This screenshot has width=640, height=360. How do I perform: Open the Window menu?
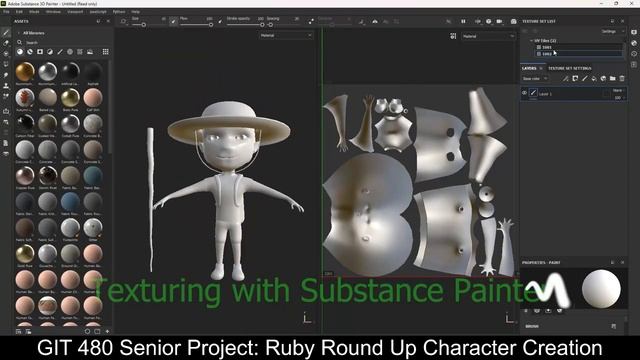coord(53,12)
